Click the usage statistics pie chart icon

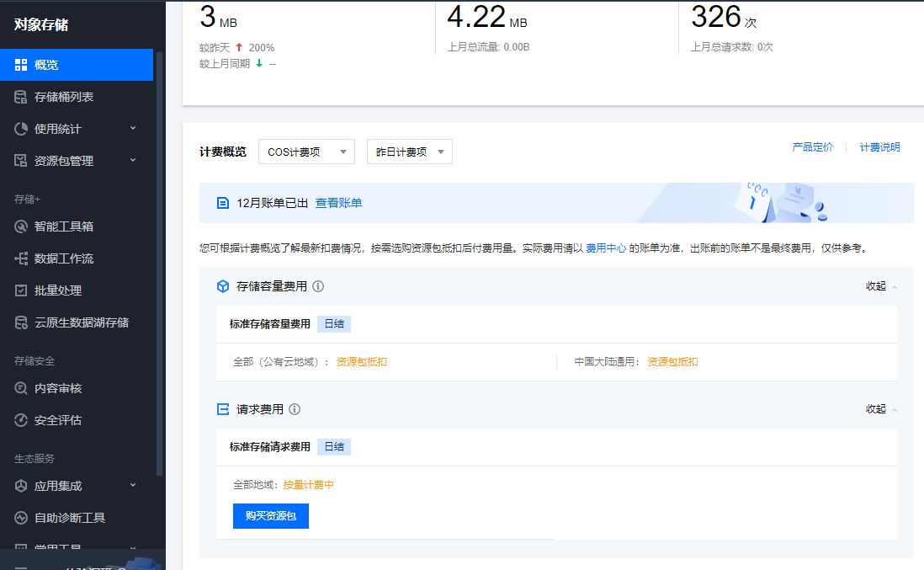[21, 129]
